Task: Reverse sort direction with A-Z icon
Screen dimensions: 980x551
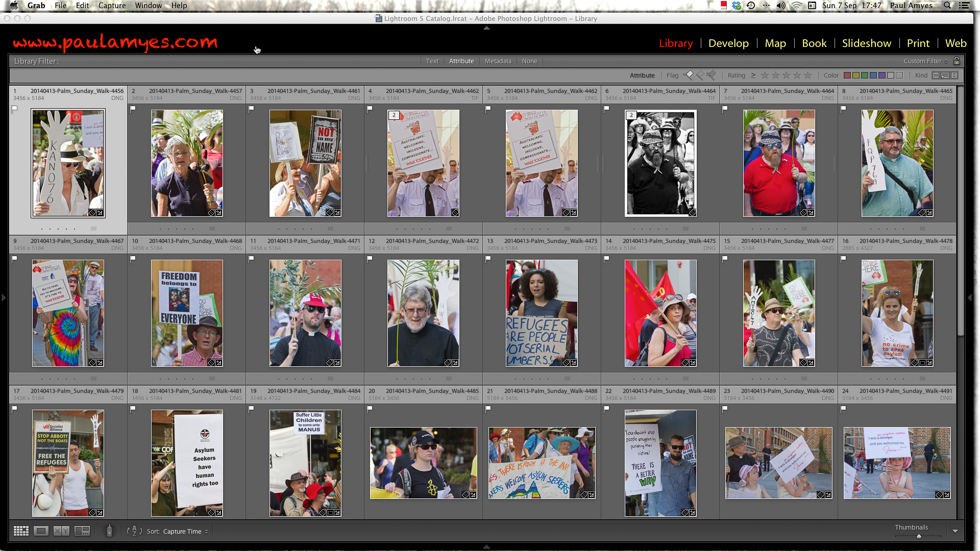Action: [134, 531]
